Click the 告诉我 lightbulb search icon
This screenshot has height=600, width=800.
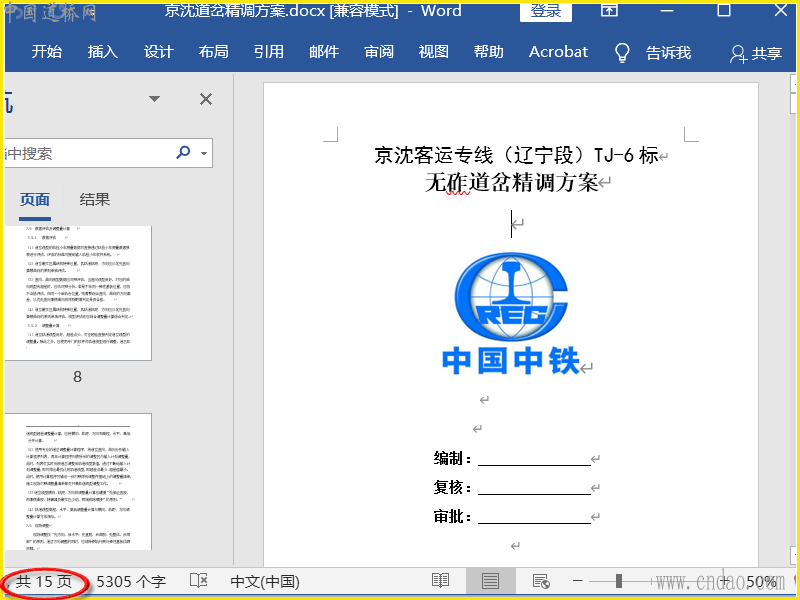[622, 52]
